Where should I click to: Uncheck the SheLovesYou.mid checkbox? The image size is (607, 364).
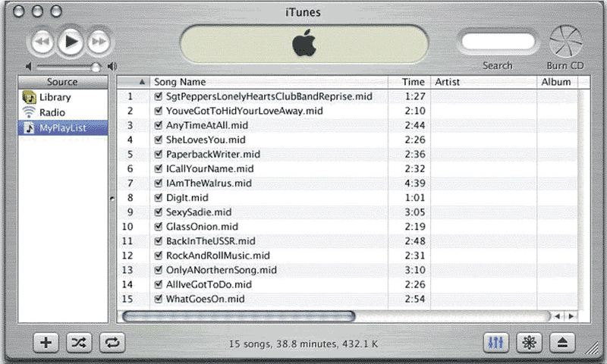159,140
